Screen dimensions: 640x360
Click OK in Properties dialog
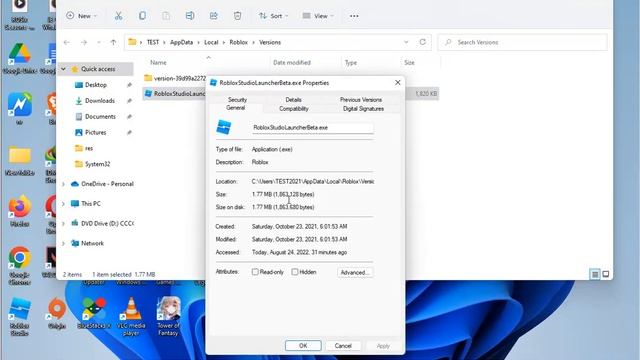click(x=303, y=346)
